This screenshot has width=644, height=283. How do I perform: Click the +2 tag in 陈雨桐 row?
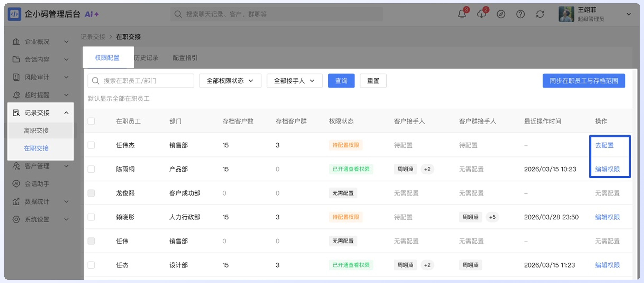tap(427, 169)
